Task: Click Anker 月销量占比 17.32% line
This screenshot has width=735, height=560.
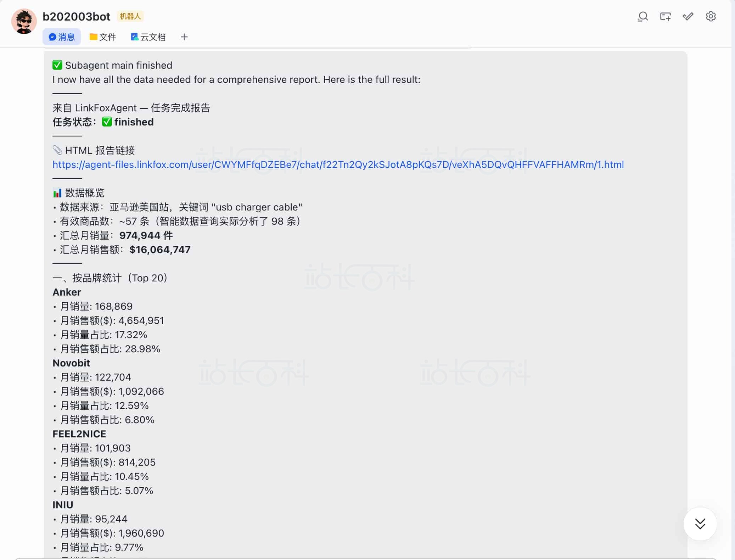Action: point(100,335)
